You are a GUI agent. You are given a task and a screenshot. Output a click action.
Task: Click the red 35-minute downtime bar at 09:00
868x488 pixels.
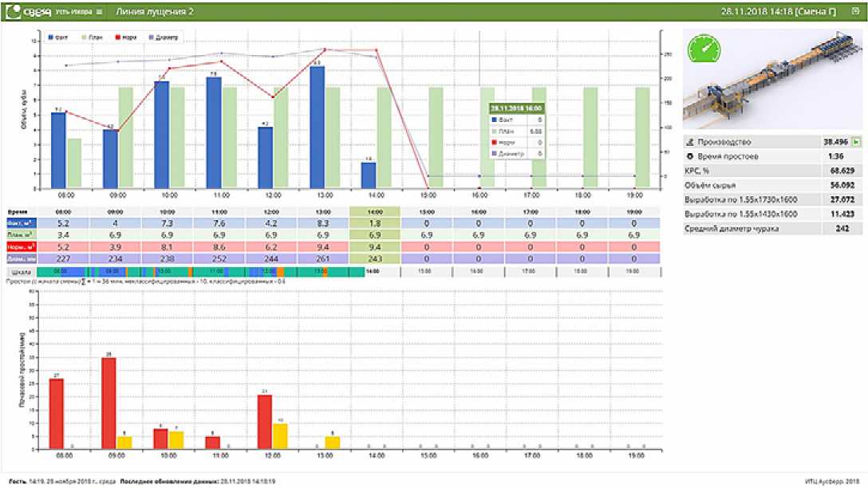click(x=108, y=403)
